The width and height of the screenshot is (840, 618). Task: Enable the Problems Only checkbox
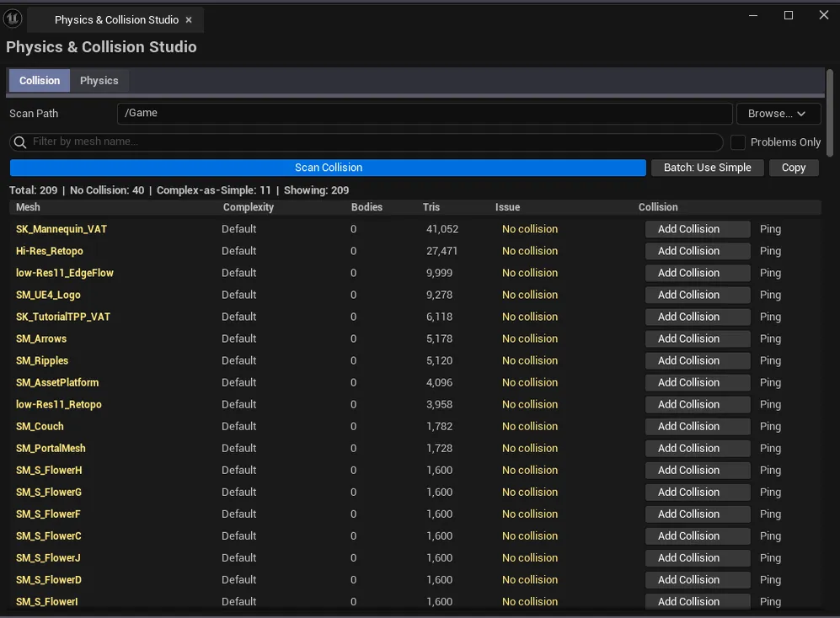tap(738, 142)
